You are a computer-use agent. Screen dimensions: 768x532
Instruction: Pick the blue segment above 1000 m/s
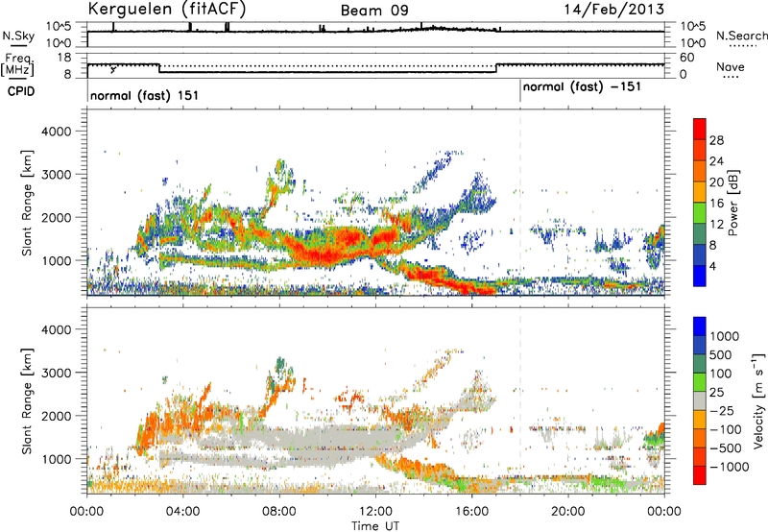[700, 326]
